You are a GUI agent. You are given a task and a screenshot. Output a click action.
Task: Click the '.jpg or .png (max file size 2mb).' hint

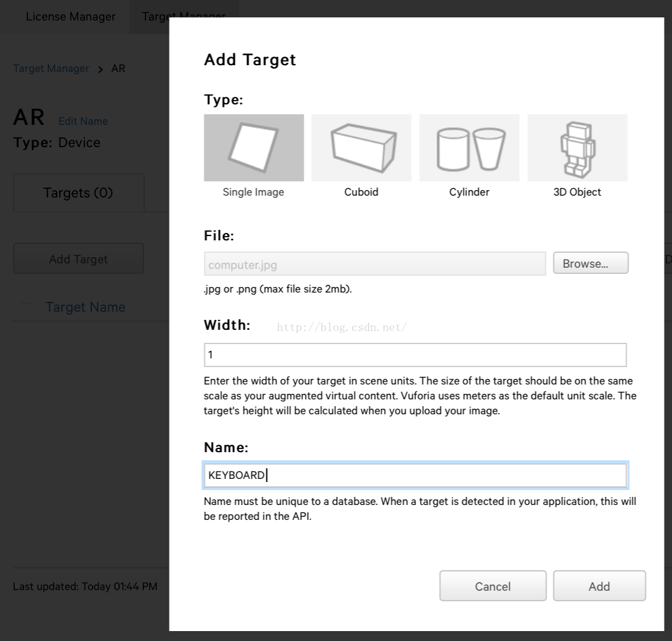[x=278, y=289]
